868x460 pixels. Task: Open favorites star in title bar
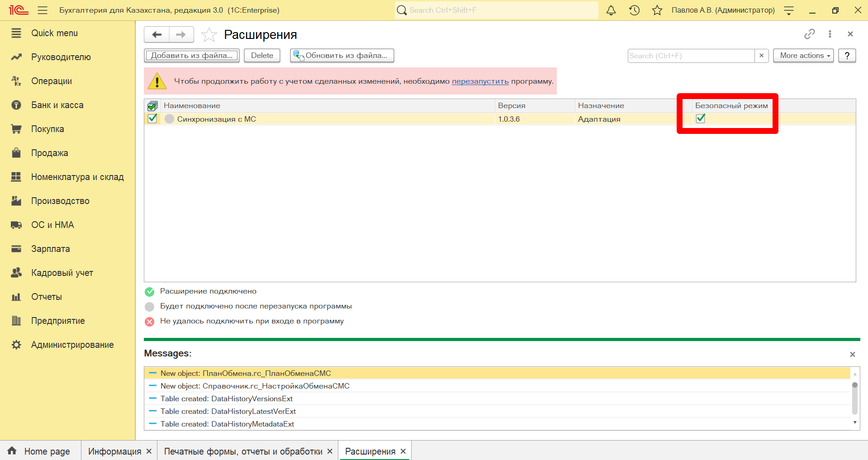coord(657,10)
